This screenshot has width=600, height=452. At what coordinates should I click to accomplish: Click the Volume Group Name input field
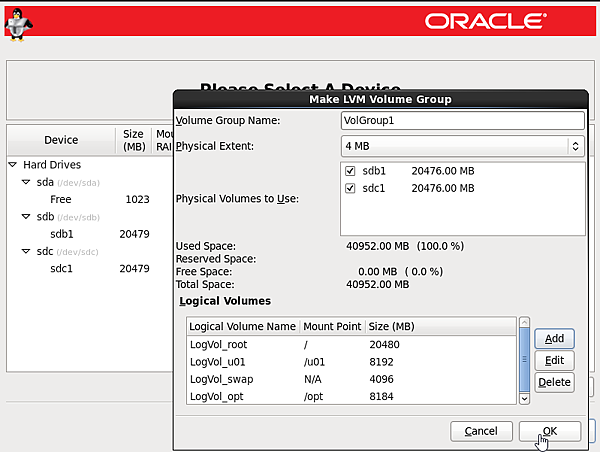click(462, 121)
